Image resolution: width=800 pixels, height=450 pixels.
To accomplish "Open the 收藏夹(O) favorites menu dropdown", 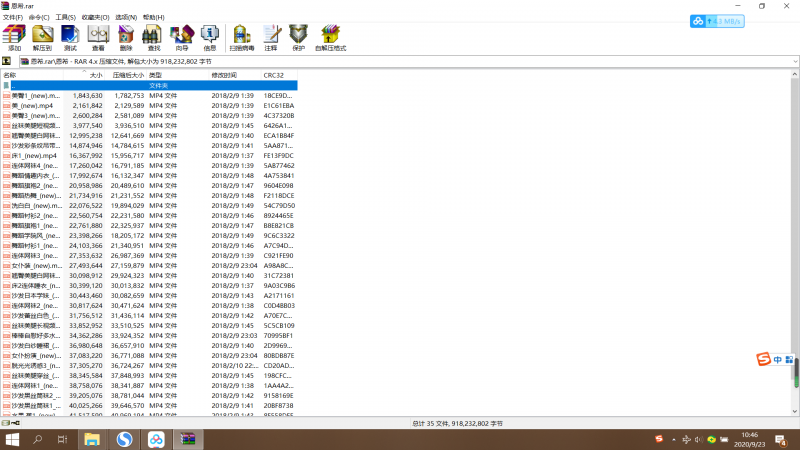I will [97, 17].
